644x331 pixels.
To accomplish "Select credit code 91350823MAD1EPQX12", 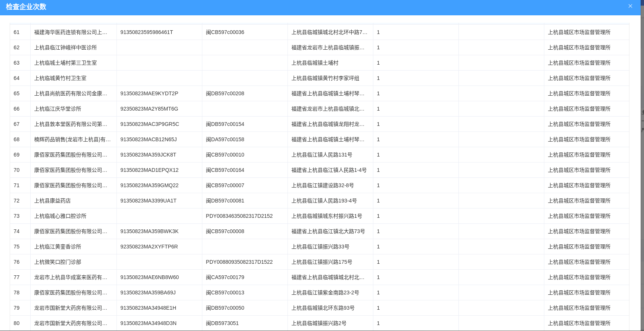I will pyautogui.click(x=149, y=170).
